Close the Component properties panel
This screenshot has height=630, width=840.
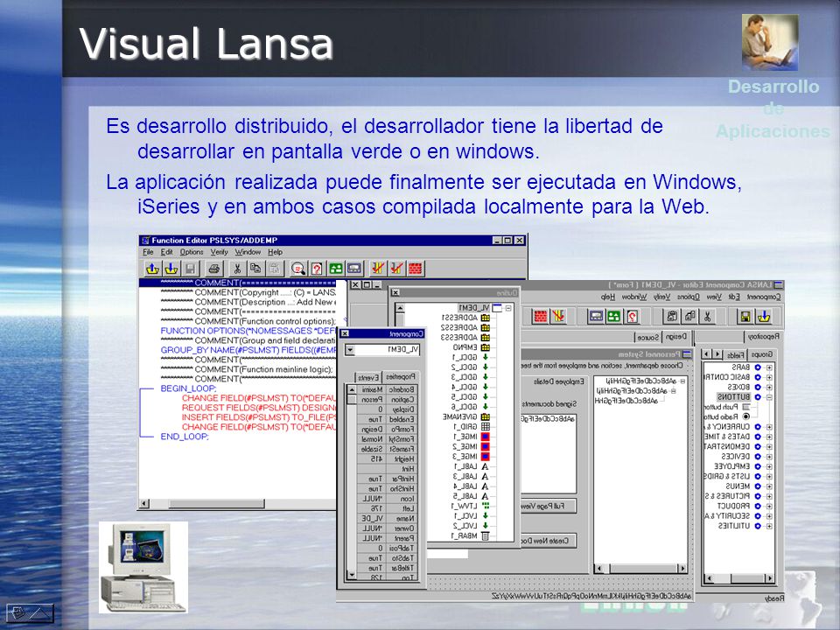pos(345,333)
